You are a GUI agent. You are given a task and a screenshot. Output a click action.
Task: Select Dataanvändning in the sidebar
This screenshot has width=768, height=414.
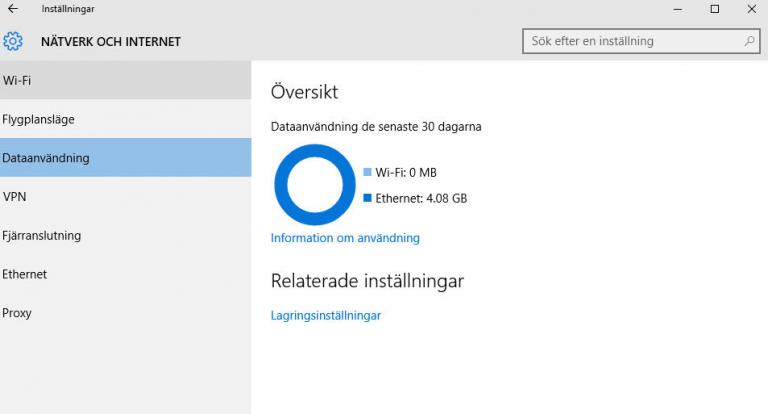coord(125,158)
